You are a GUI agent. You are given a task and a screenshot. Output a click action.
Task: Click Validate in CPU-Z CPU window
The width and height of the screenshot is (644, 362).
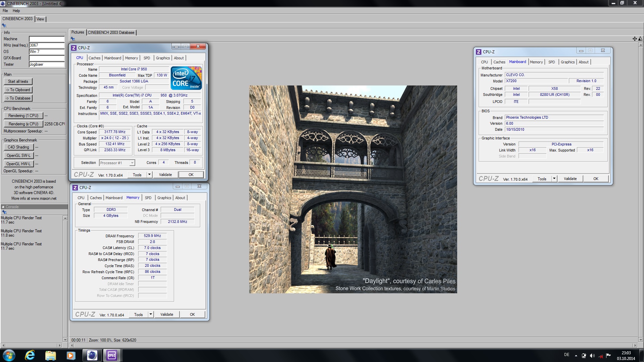[165, 175]
